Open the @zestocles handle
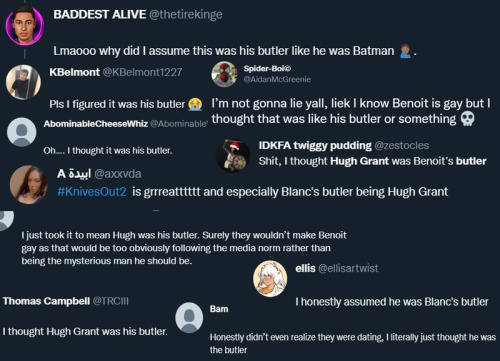Screen dimensions: 500x361 pyautogui.click(x=402, y=145)
